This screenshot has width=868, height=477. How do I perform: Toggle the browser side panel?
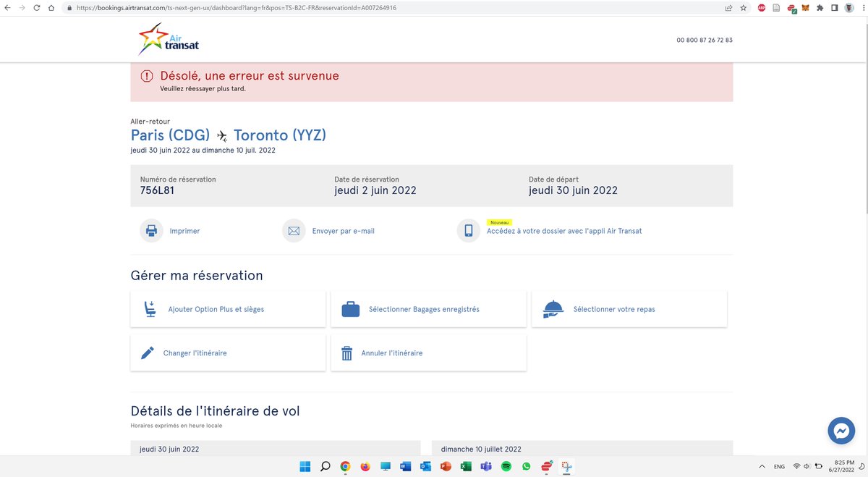834,8
